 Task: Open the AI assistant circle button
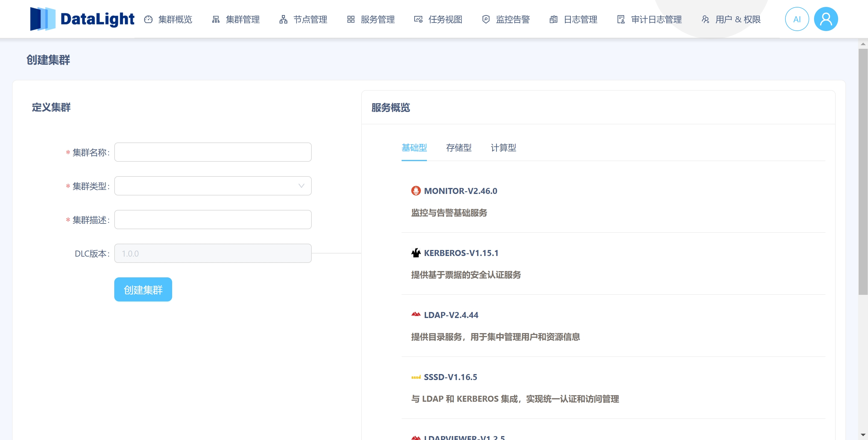pyautogui.click(x=797, y=19)
